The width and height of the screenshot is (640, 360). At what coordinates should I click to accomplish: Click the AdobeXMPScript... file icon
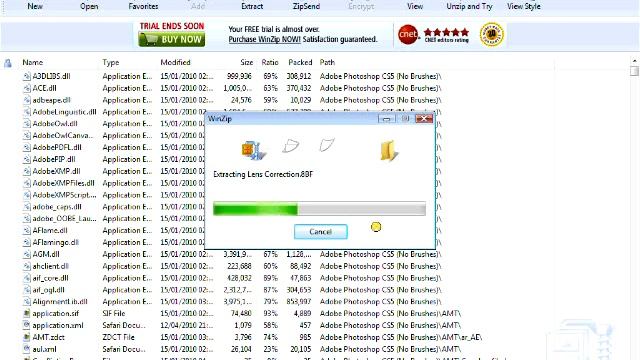(27, 195)
